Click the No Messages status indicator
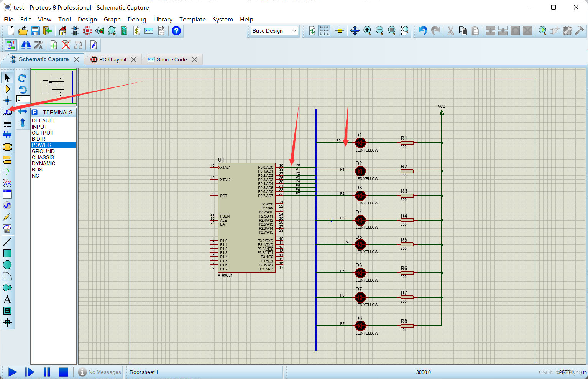588x379 pixels. click(x=100, y=372)
